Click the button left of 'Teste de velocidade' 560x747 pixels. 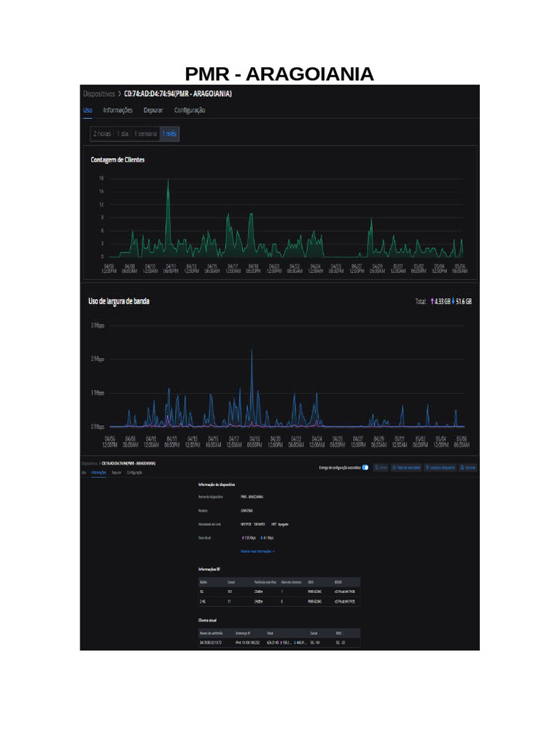(381, 468)
